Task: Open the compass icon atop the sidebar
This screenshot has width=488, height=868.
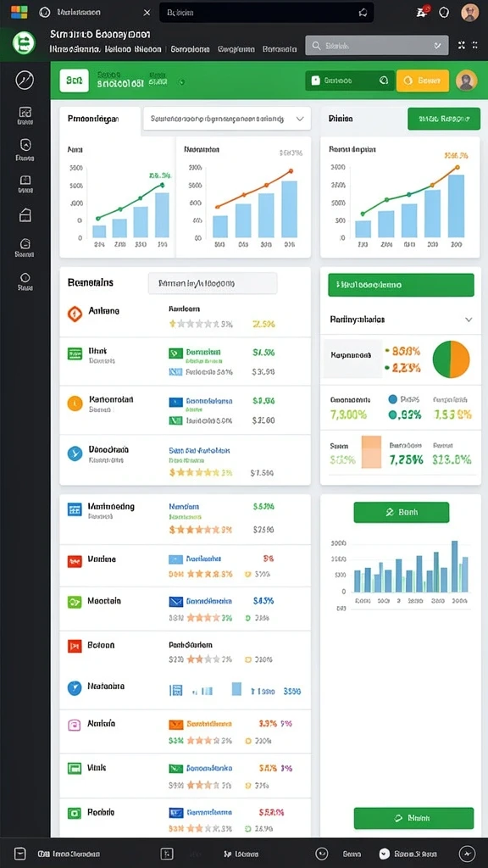Action: [25, 80]
